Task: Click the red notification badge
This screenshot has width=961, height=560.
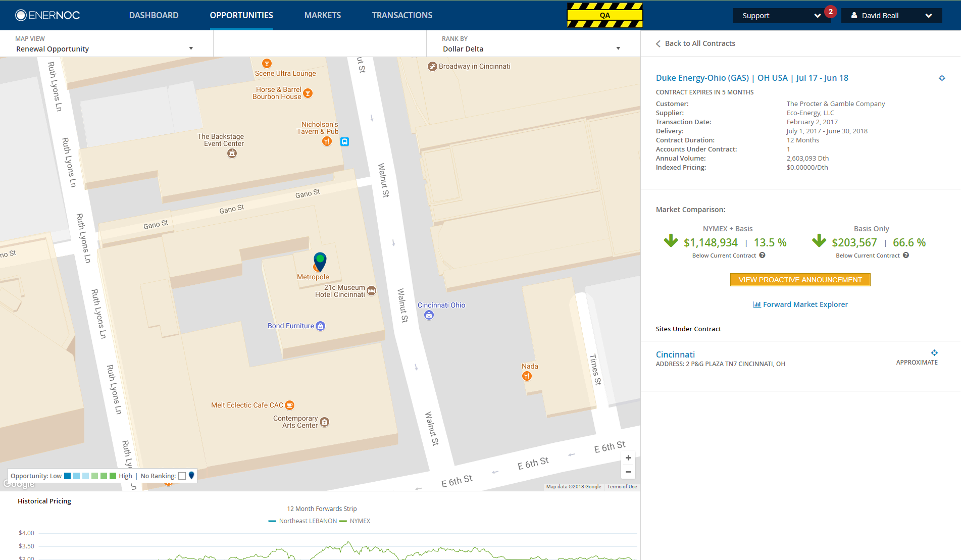Action: coord(830,12)
